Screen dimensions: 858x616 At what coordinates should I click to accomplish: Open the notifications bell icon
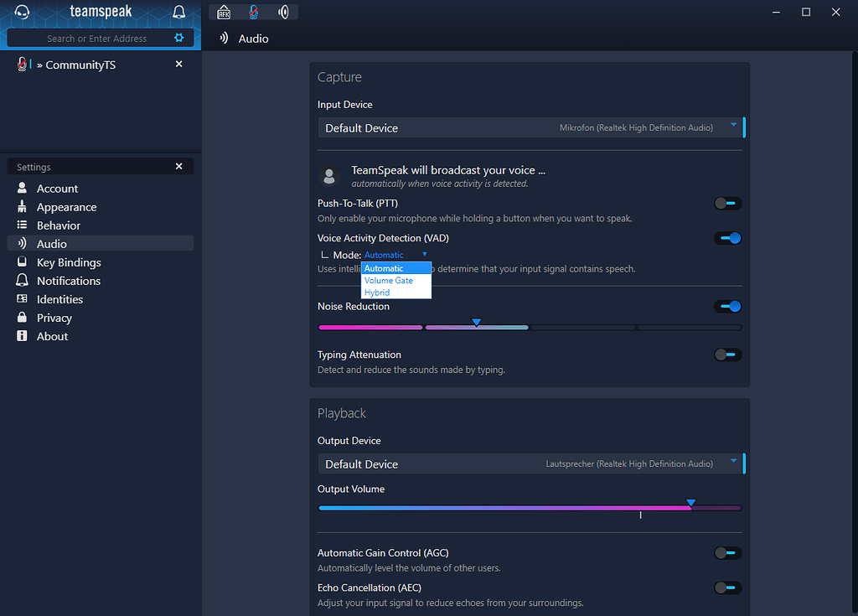[178, 12]
